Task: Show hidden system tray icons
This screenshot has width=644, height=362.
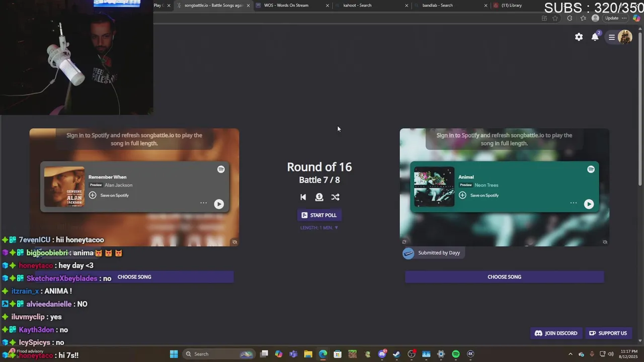Action: (x=570, y=354)
